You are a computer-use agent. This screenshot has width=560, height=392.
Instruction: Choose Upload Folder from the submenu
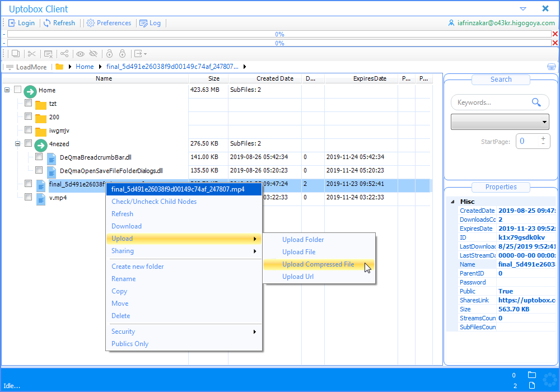319,240
